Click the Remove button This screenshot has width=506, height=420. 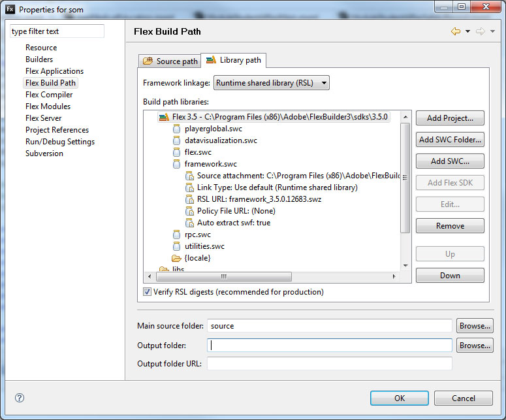pos(450,226)
